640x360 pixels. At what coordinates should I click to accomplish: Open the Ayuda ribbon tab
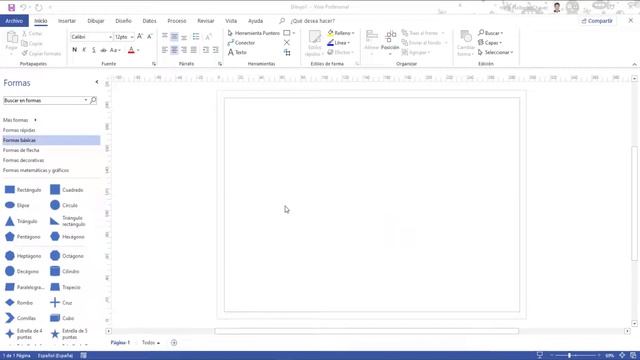pos(256,21)
